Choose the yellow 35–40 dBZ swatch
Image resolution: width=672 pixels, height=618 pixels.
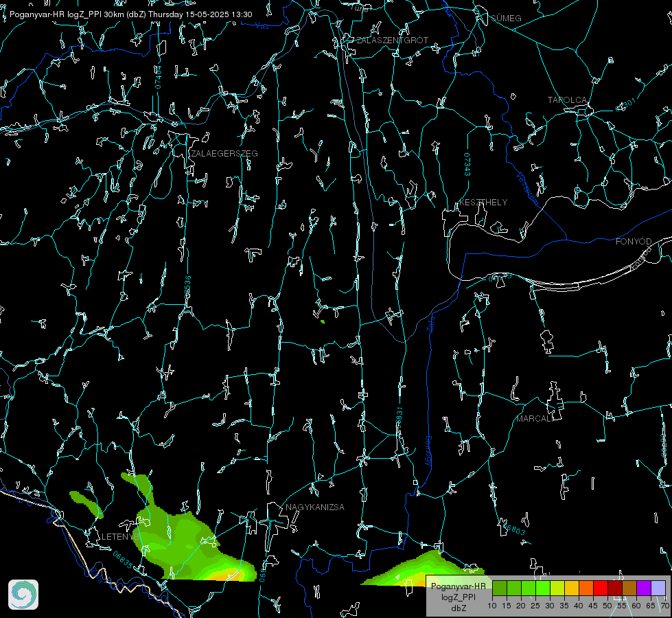pyautogui.click(x=572, y=588)
